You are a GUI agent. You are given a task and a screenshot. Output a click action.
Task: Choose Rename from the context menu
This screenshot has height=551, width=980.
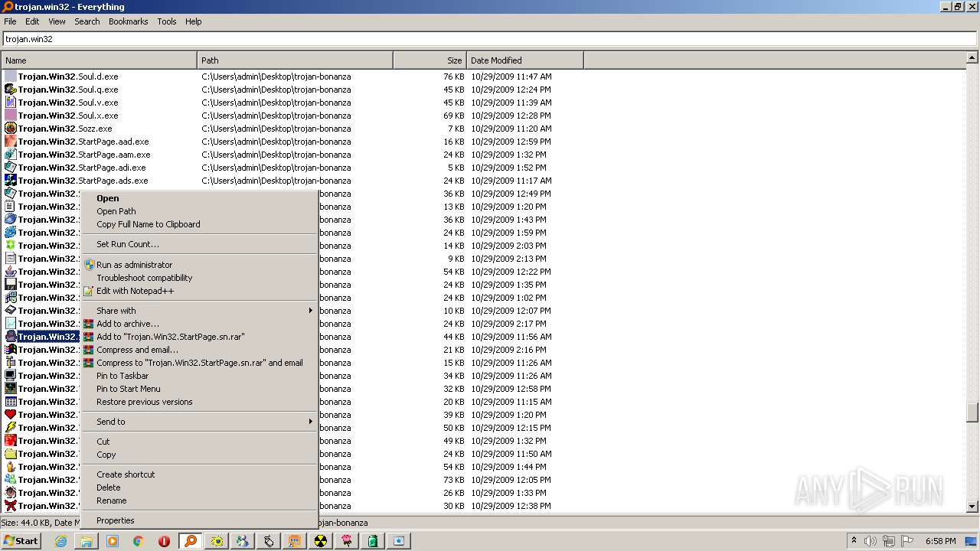click(x=199, y=500)
